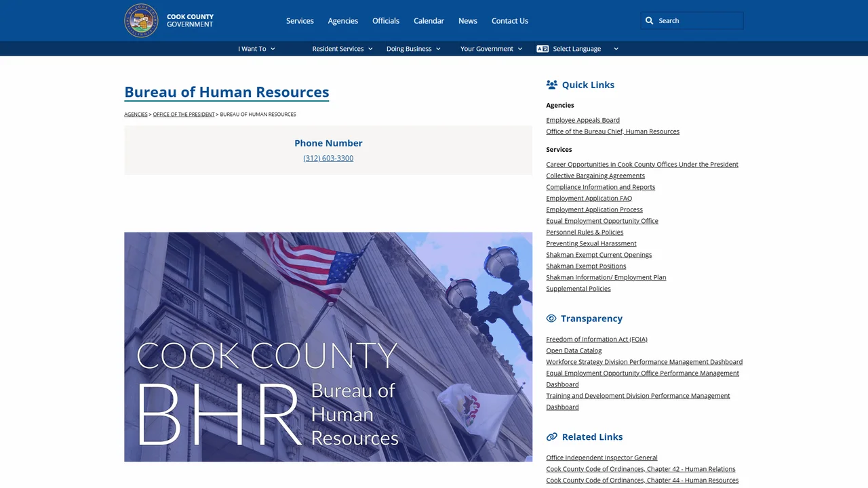Screen dimensions: 868x488
Task: Open Preventing Sexual Harassment link
Action: click(x=591, y=243)
